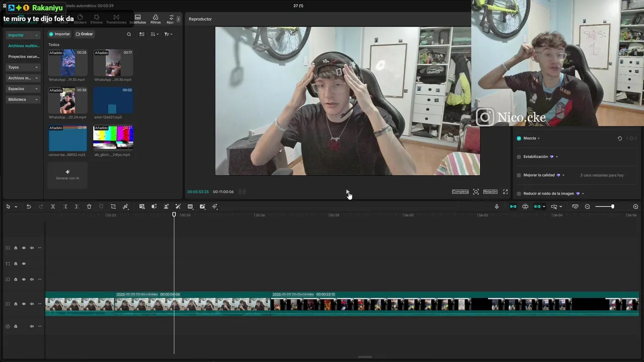Expand the Biblioteca sidebar section
644x362 pixels.
click(x=36, y=100)
